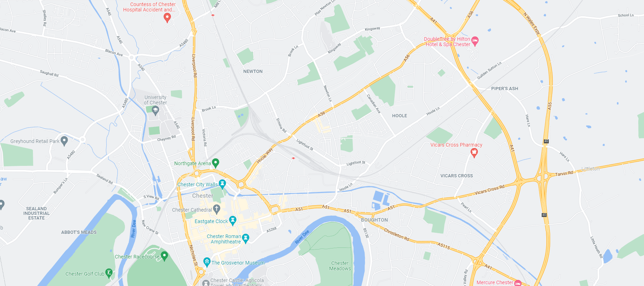
Task: Click the Chester Golf Club marker
Action: [109, 273]
